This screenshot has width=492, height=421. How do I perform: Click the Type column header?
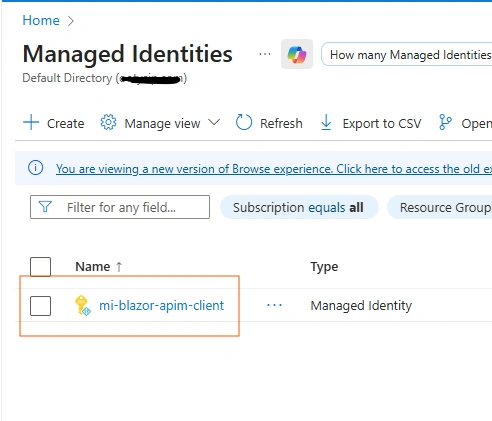tap(324, 267)
